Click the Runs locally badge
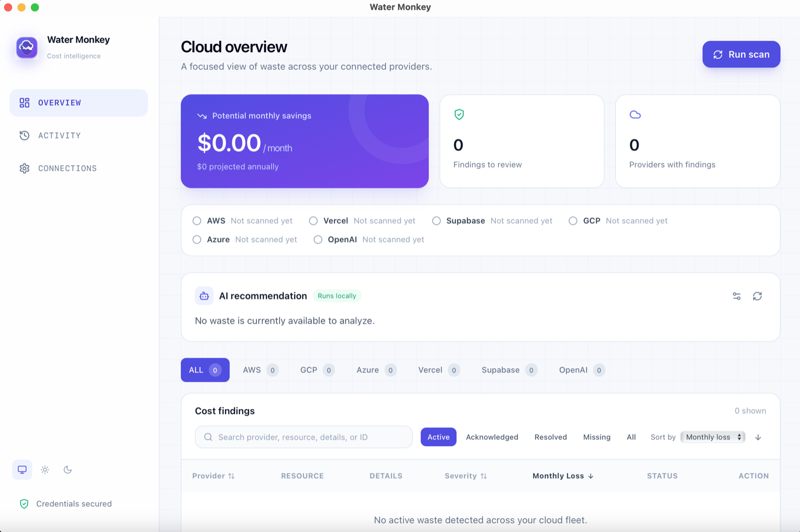Viewport: 800px width, 532px height. [x=337, y=296]
